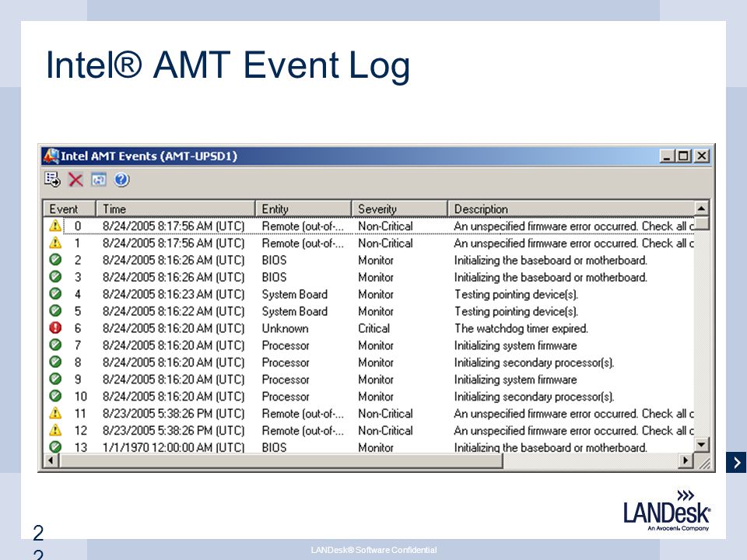This screenshot has height=560, width=747.
Task: Click green check icon of event 9
Action: 55,379
